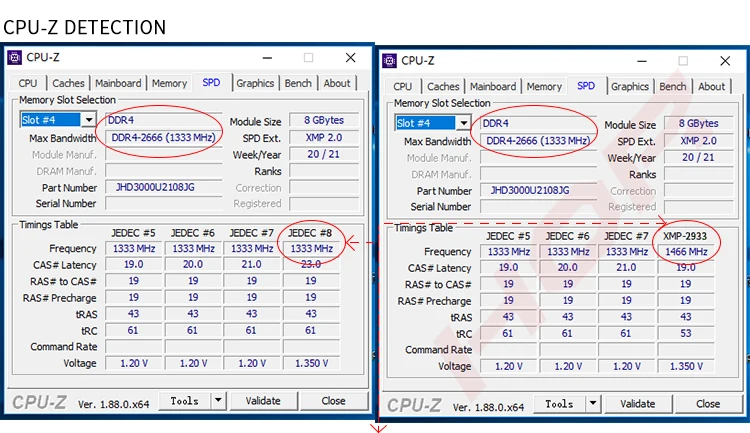Close the left CPU-Z window with X

click(351, 58)
